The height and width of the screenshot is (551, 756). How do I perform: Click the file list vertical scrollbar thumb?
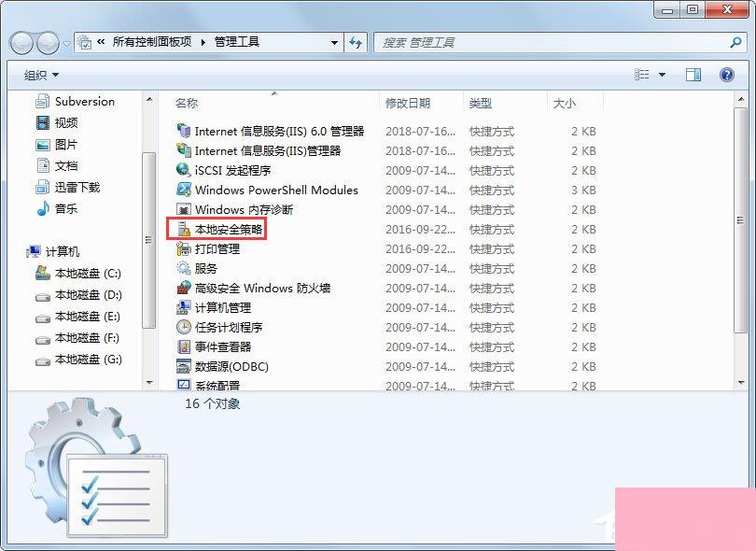(740, 220)
